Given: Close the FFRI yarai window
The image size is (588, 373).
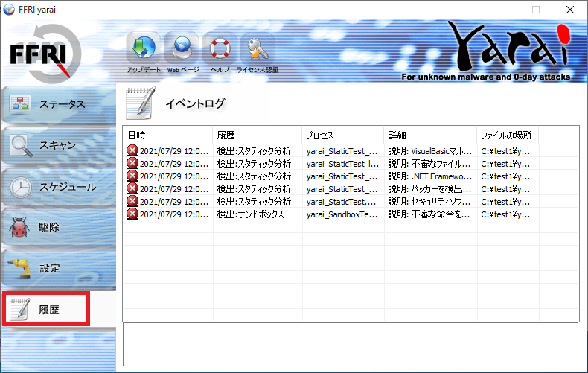Looking at the screenshot, I should [570, 10].
